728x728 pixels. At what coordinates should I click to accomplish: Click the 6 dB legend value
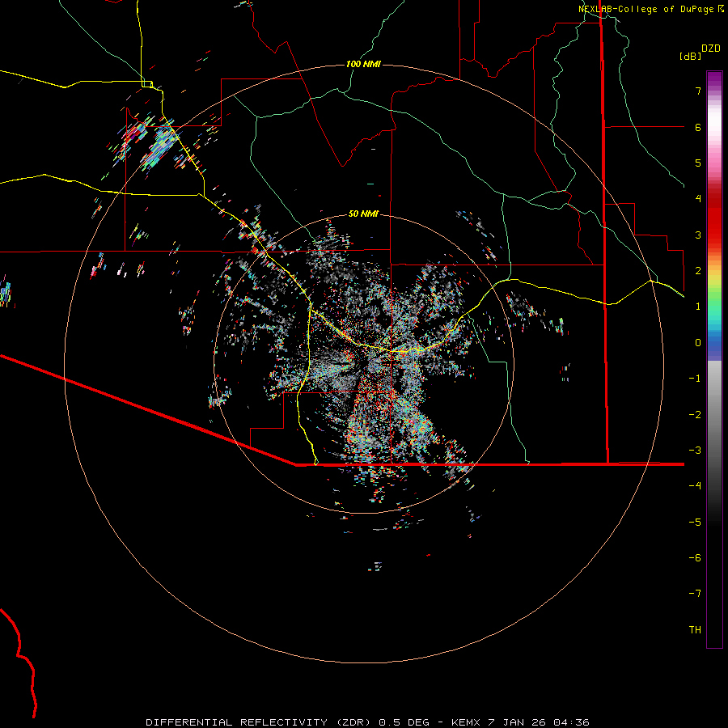click(698, 127)
